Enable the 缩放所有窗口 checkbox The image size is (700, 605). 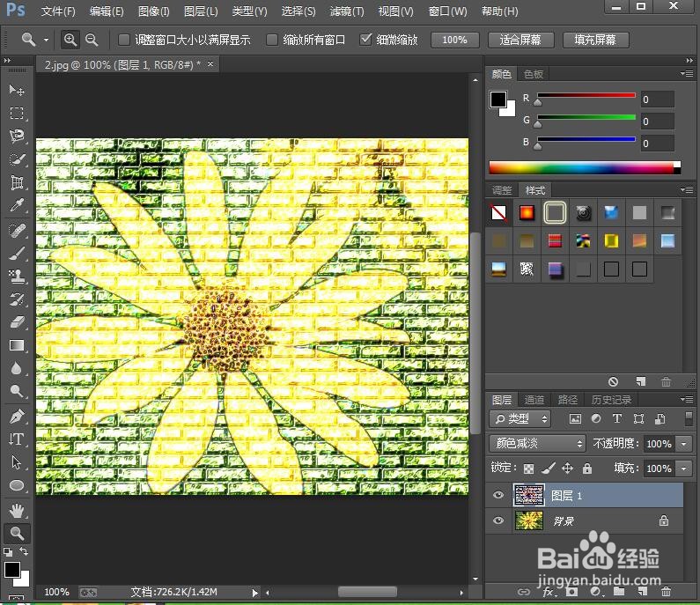pyautogui.click(x=271, y=40)
